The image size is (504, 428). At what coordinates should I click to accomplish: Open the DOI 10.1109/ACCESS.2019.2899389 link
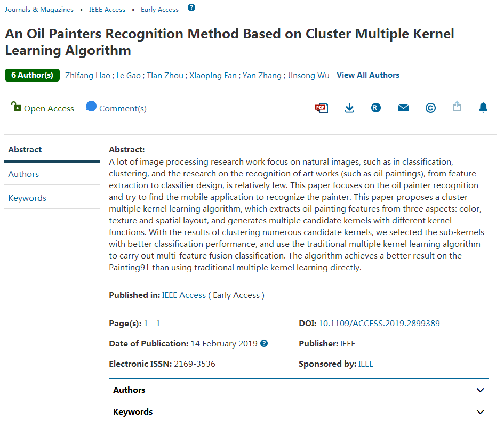(379, 323)
